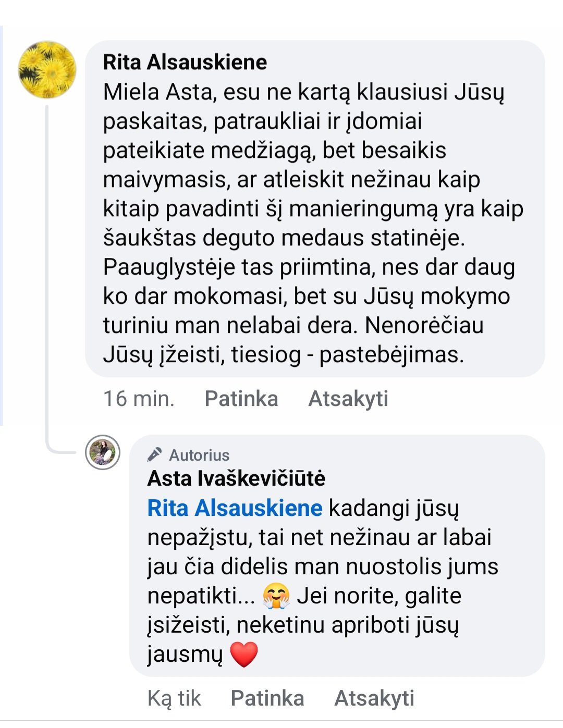Click the blue Rita Alsauskiene mention
The height and width of the screenshot is (728, 563).
pyautogui.click(x=235, y=508)
